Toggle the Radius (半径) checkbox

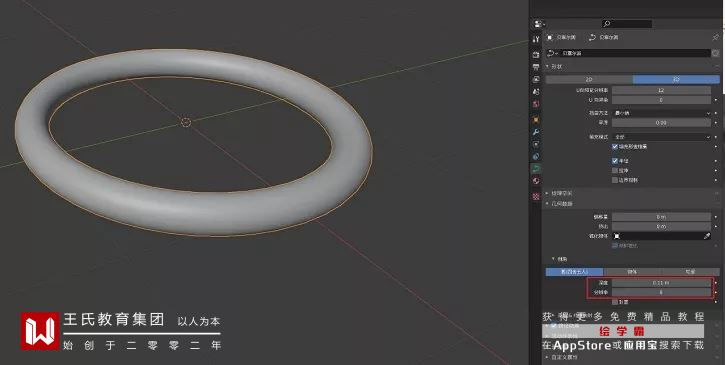(x=615, y=161)
